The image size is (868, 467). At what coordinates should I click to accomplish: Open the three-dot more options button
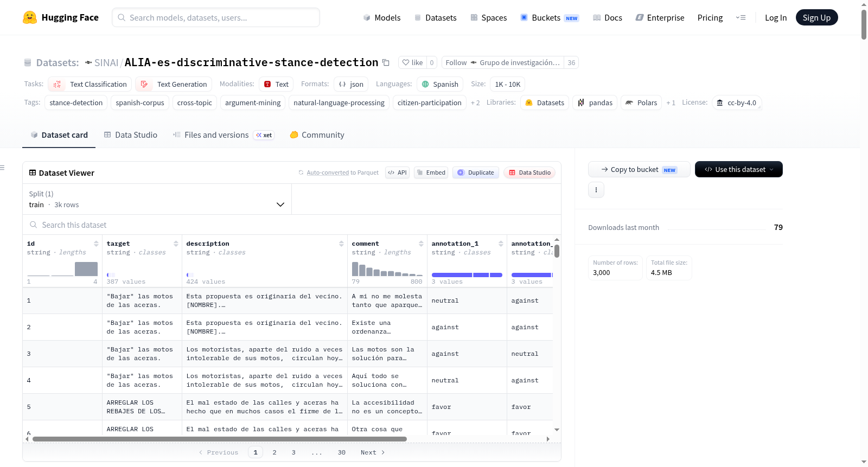coord(596,190)
